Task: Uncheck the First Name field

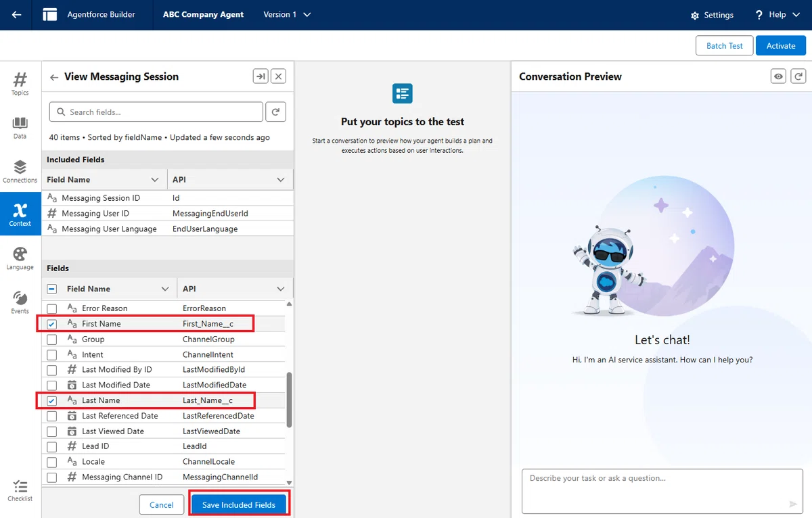Action: click(x=52, y=324)
